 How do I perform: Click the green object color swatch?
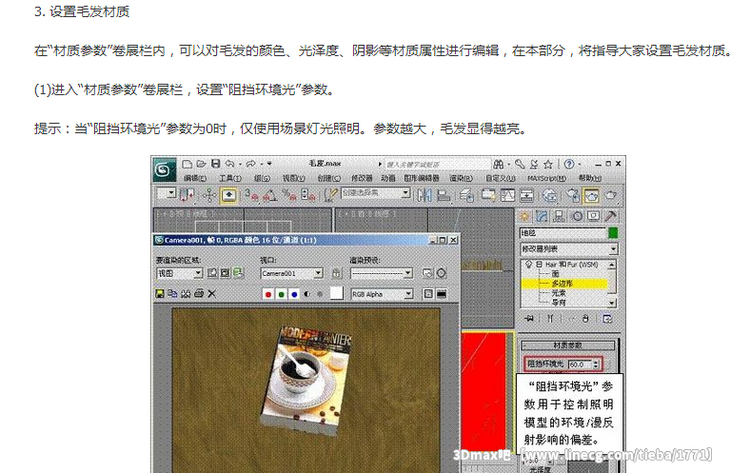click(613, 233)
